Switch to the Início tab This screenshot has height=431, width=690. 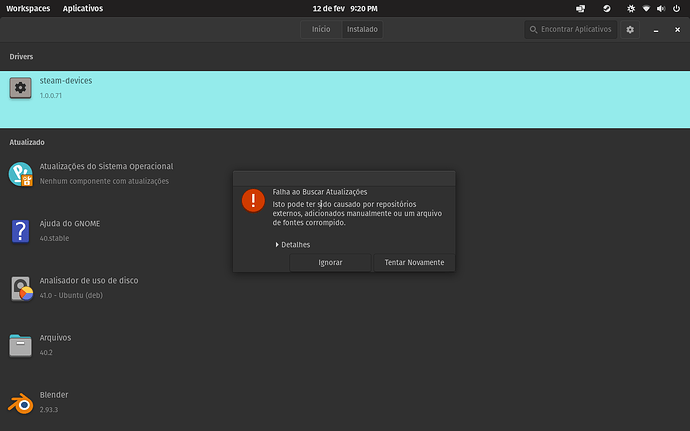321,29
